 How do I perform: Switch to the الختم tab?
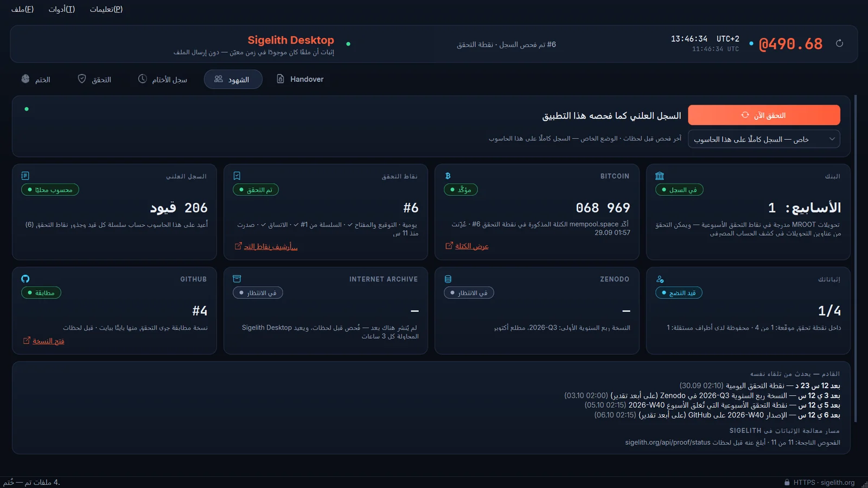36,79
